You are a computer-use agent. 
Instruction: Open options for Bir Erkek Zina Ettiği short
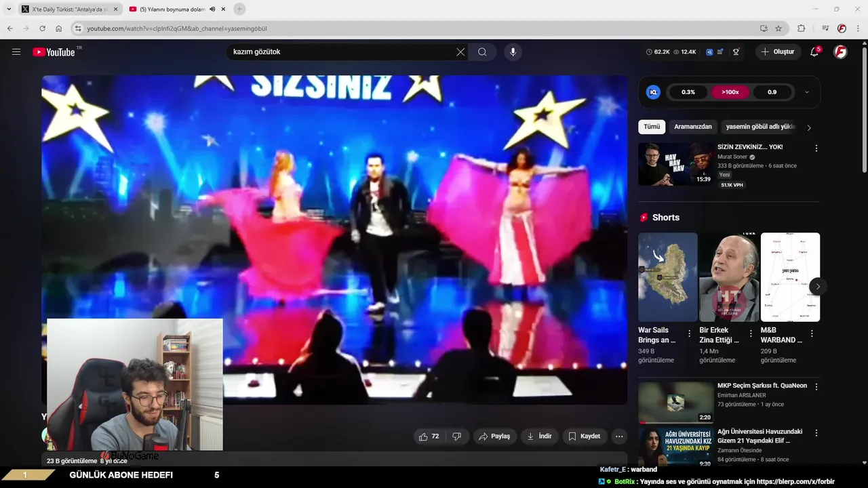pyautogui.click(x=750, y=333)
